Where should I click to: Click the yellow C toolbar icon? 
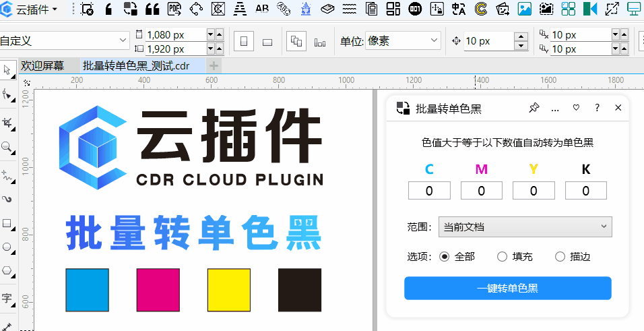click(x=480, y=9)
